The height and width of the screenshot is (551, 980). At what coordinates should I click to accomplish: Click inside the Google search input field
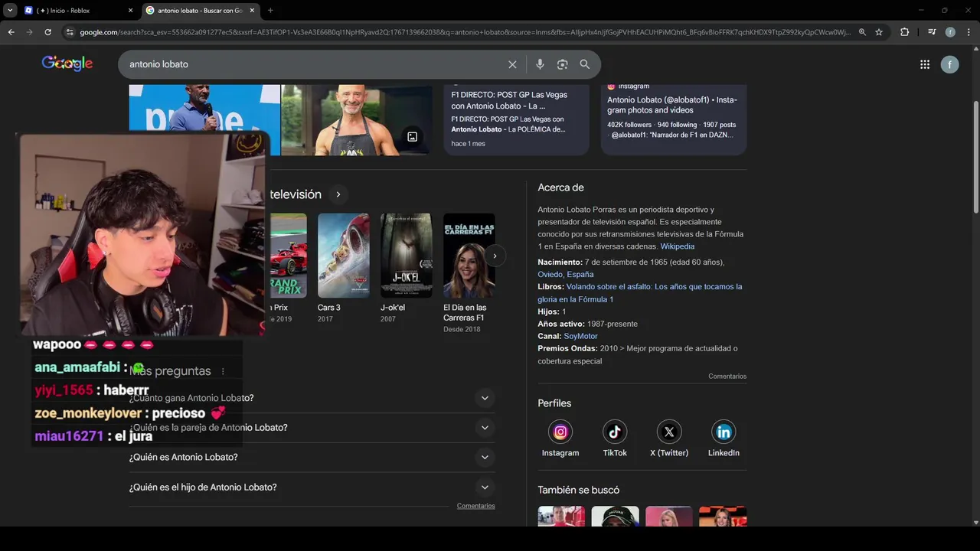click(314, 64)
